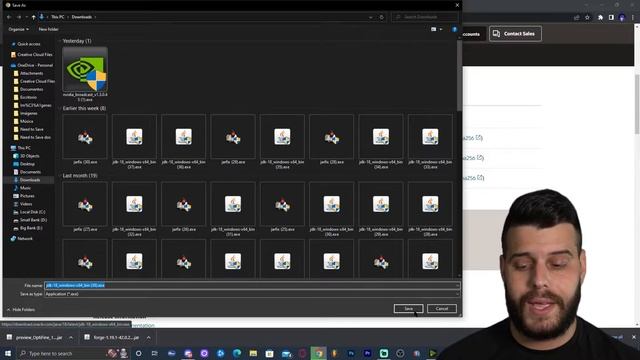Click Contact Sales in the browser page
The image size is (640, 360).
(x=515, y=34)
